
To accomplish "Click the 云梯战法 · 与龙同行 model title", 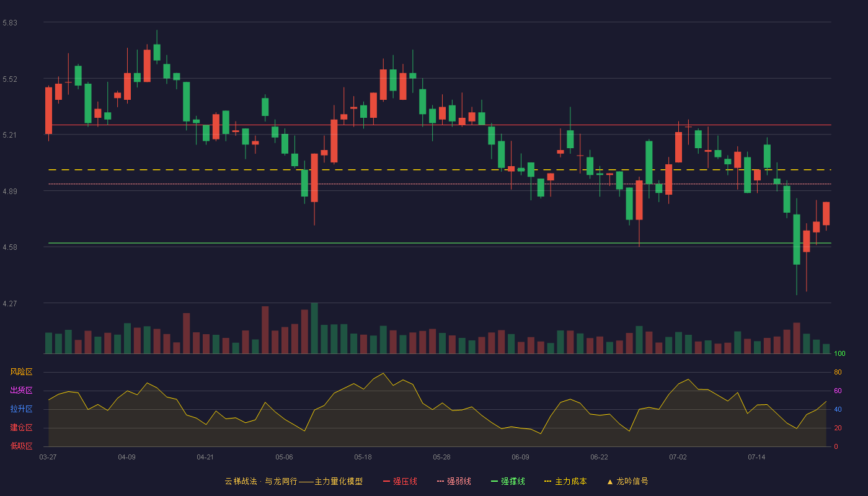I will tap(293, 481).
